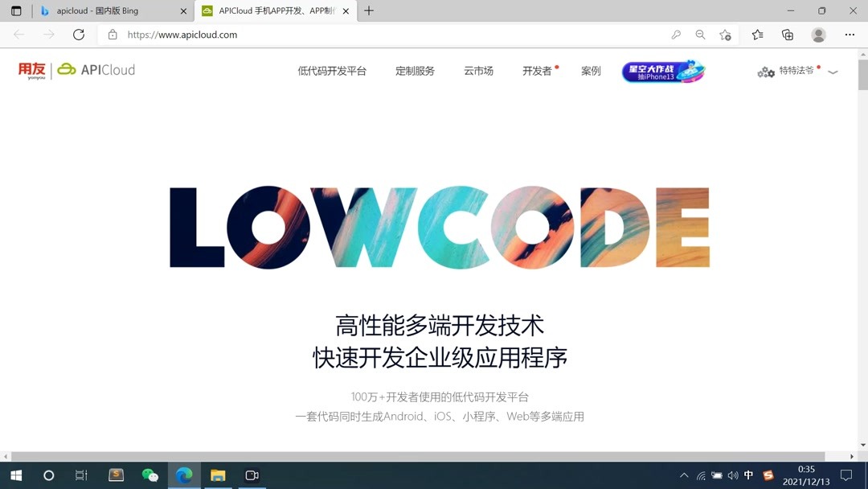Click the volume icon in system tray

732,475
